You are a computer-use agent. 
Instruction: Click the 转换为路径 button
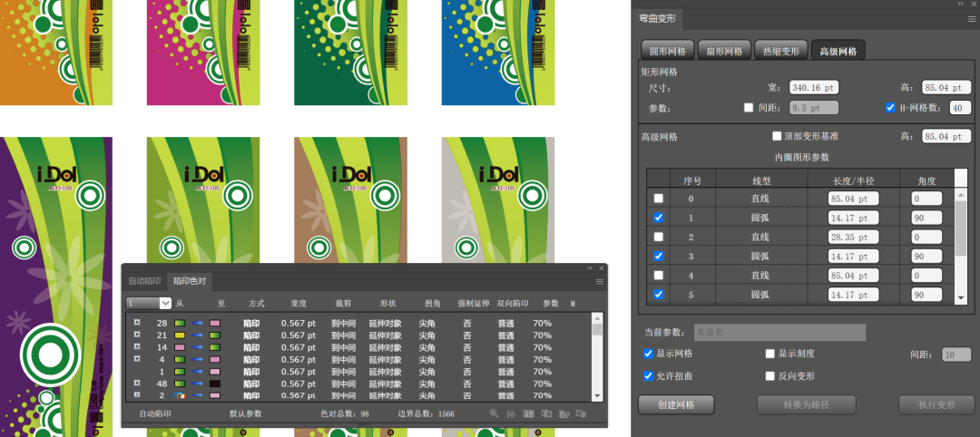(807, 404)
